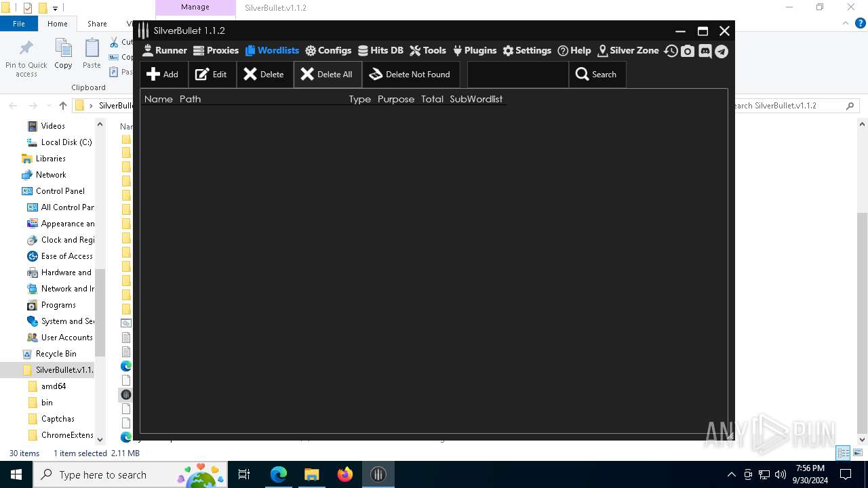Open the Tools tab

click(428, 50)
